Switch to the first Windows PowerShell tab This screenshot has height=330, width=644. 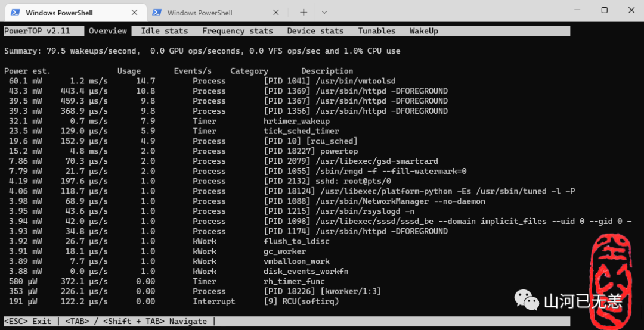pyautogui.click(x=76, y=13)
